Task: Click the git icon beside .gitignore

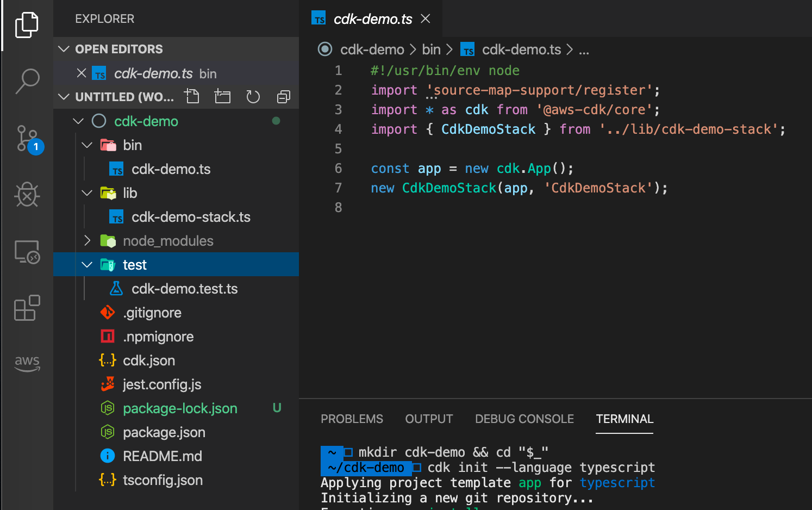Action: click(108, 312)
